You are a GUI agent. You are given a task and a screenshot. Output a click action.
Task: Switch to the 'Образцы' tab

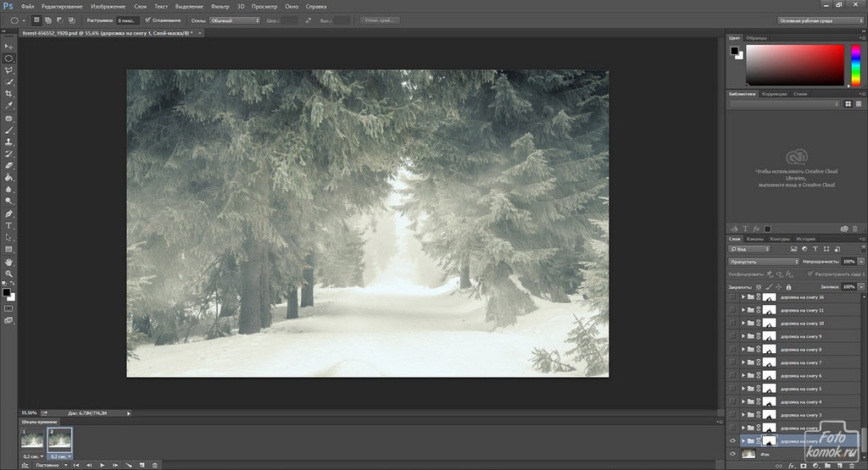756,38
